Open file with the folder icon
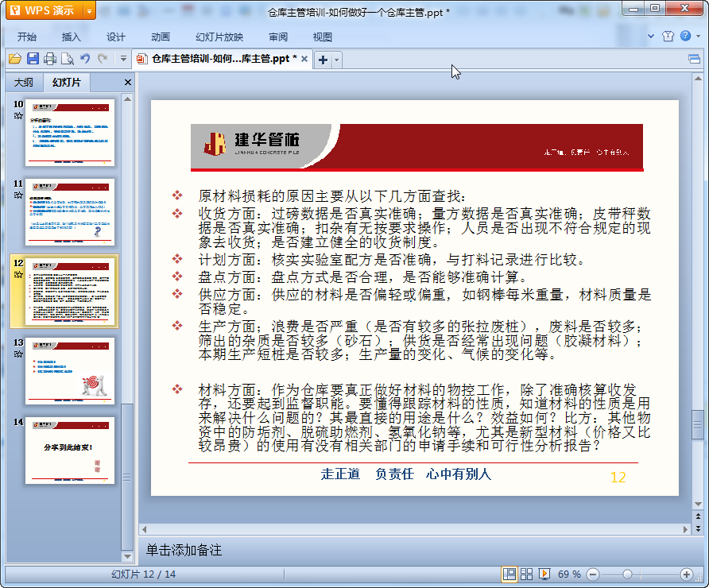The image size is (709, 588). (x=15, y=59)
